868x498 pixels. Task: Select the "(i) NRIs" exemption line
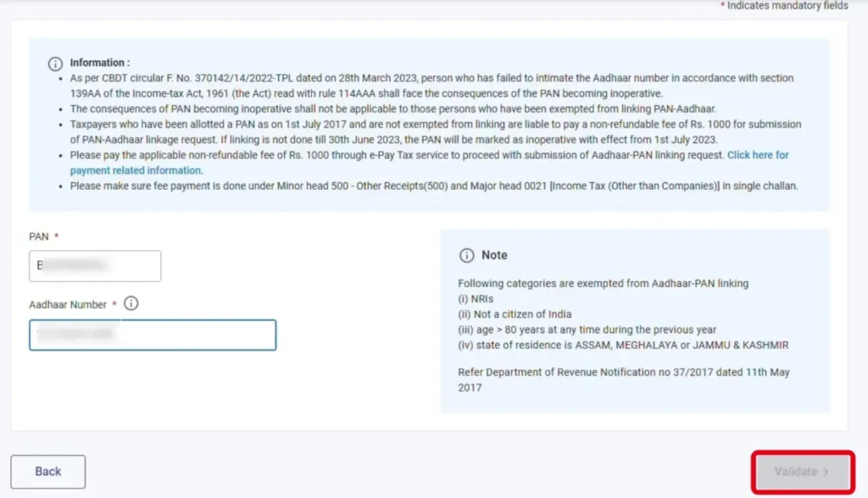(476, 299)
